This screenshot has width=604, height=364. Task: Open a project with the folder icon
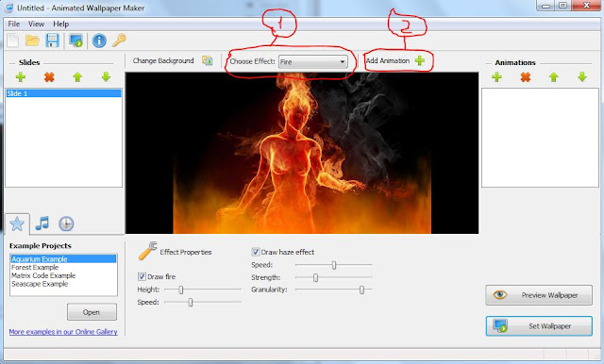tap(32, 41)
